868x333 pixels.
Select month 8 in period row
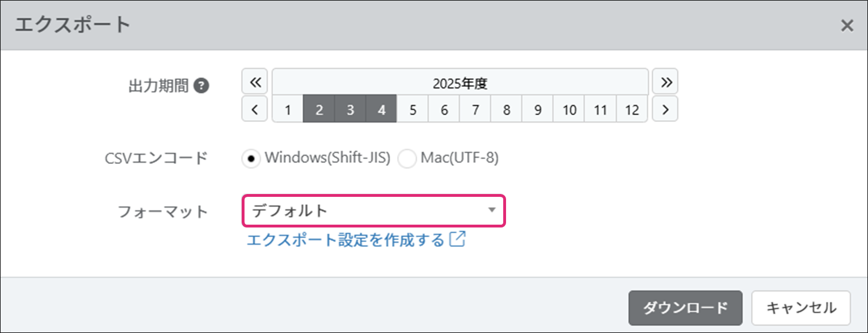507,110
